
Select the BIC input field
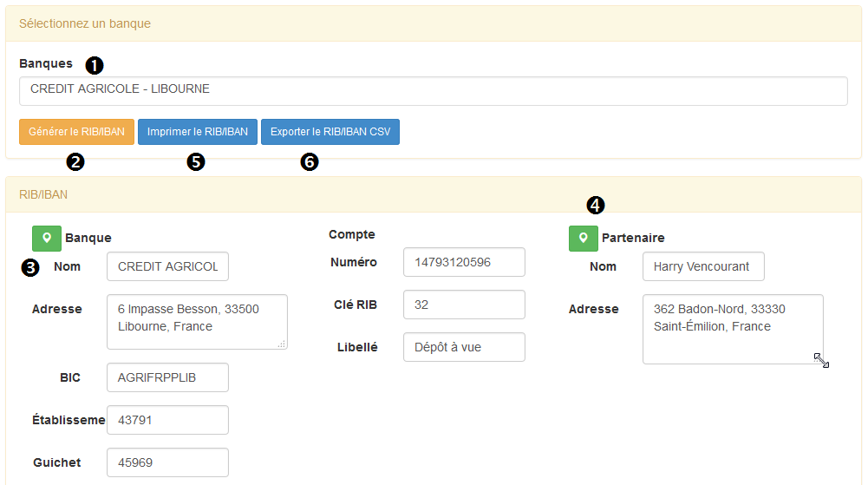pyautogui.click(x=167, y=377)
